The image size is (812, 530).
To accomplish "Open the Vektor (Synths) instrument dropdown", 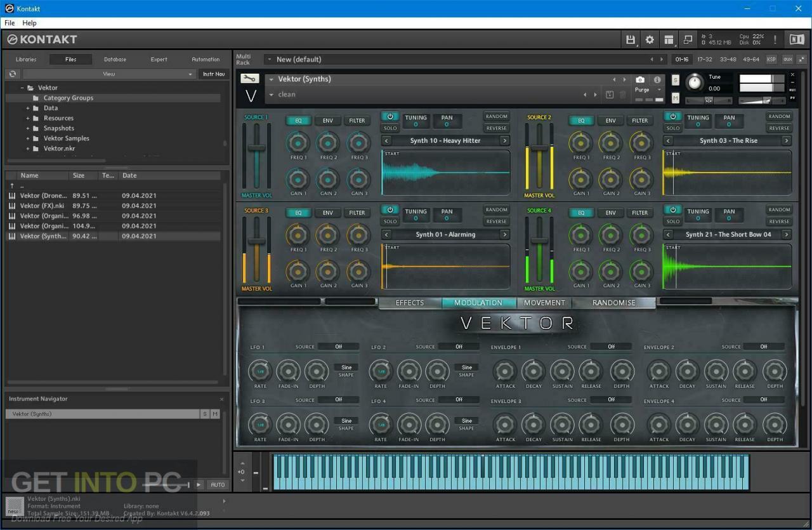I will point(272,79).
